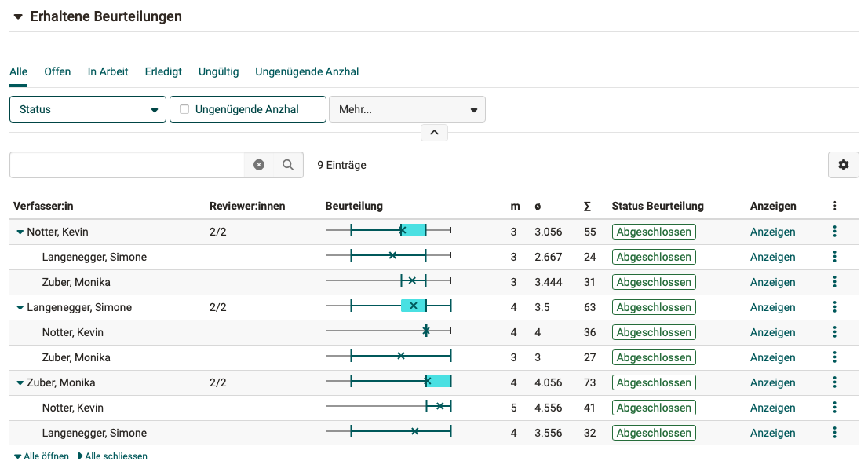Viewport: 868px width, 472px height.
Task: Clear search field with x icon
Action: [x=259, y=165]
